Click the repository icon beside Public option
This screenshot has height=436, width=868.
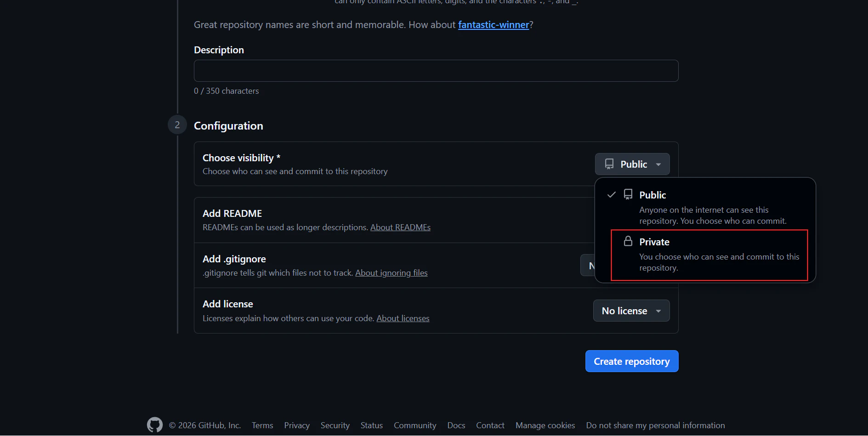(628, 194)
